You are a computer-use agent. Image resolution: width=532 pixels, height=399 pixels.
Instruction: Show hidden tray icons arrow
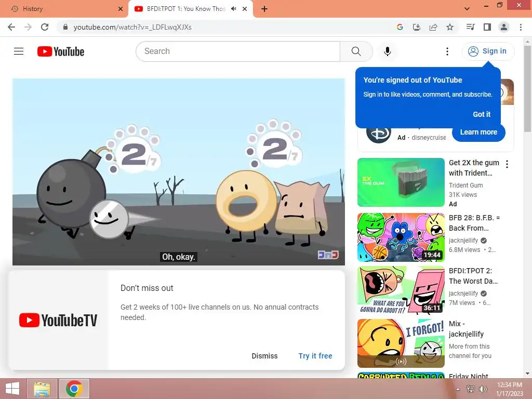[458, 389]
